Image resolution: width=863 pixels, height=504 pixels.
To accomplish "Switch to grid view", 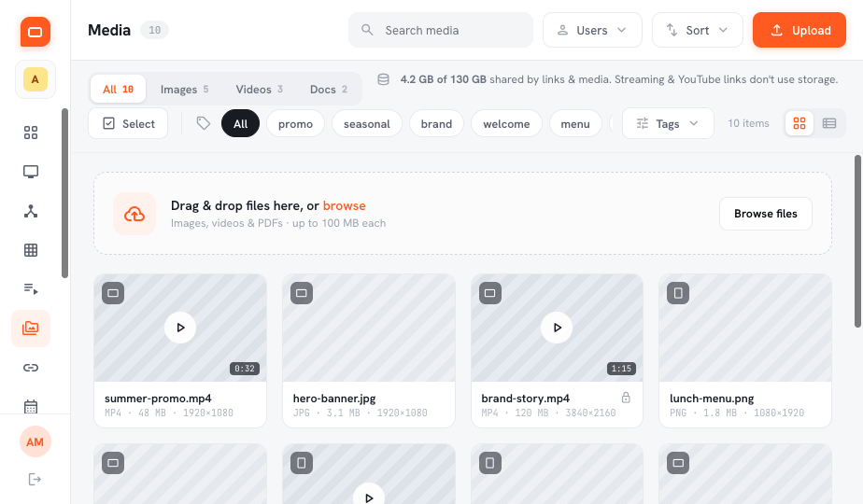I will [799, 123].
